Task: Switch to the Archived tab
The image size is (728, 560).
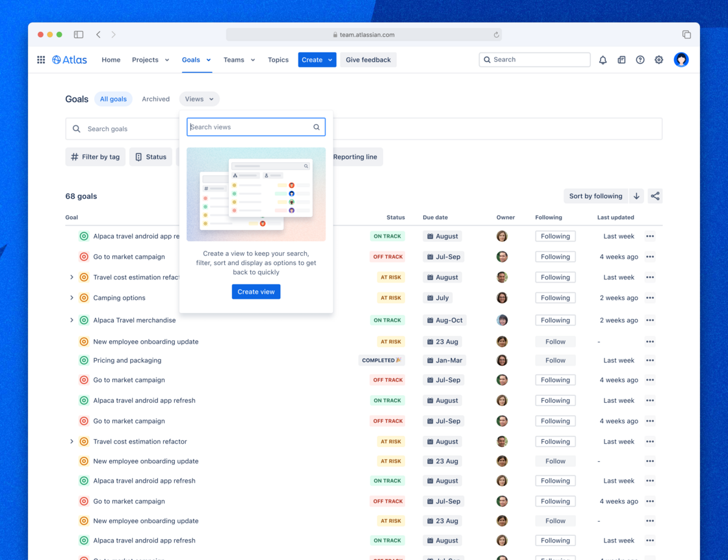Action: click(155, 99)
